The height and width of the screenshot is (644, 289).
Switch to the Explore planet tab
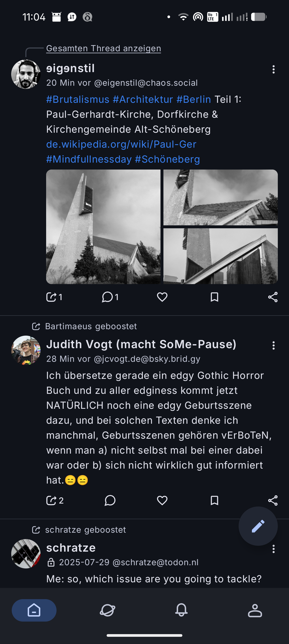click(x=107, y=610)
